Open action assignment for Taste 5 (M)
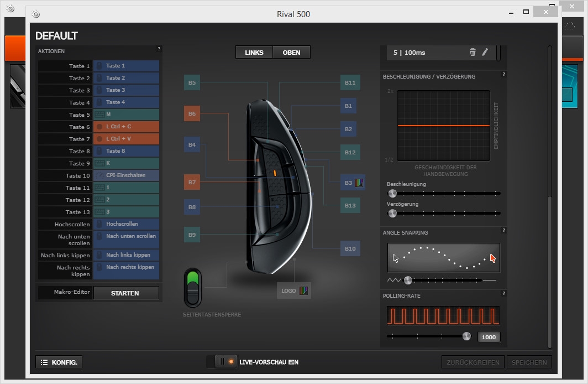Viewport: 588px width, 384px height. 127,115
